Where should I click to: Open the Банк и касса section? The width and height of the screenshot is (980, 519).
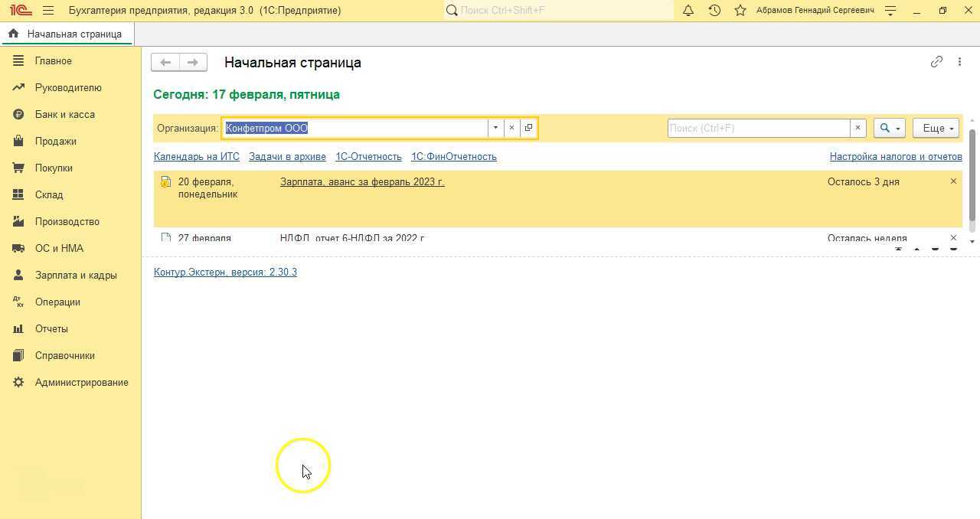64,114
